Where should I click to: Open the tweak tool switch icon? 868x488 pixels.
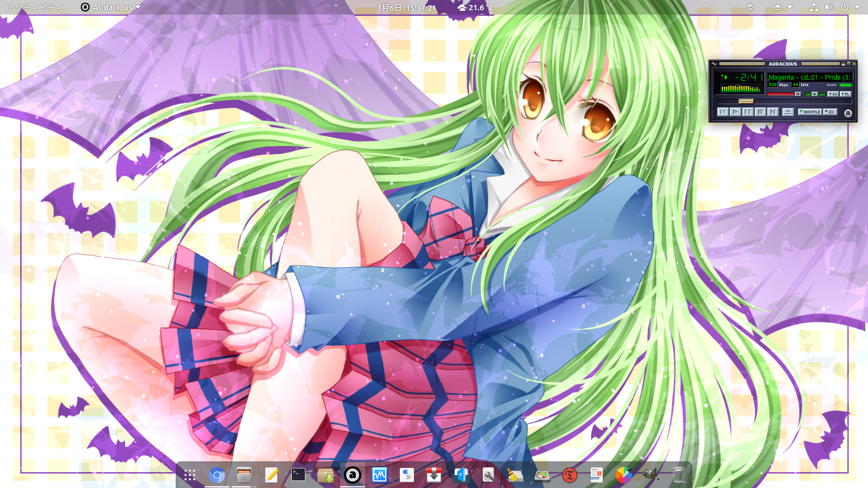pyautogui.click(x=406, y=476)
